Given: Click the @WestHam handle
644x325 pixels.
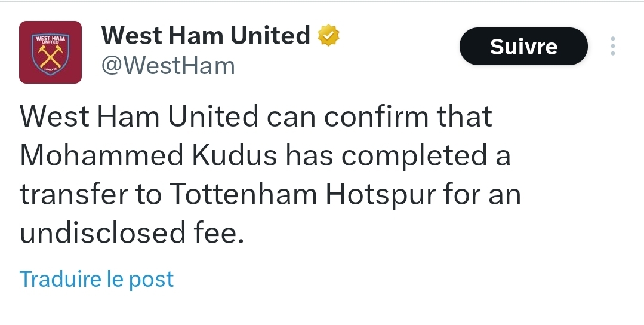Looking at the screenshot, I should pos(168,66).
